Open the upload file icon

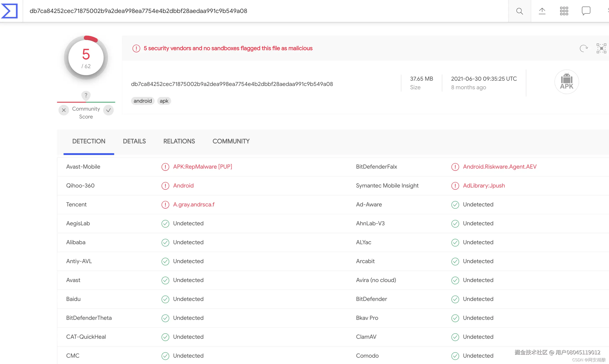[x=542, y=11]
